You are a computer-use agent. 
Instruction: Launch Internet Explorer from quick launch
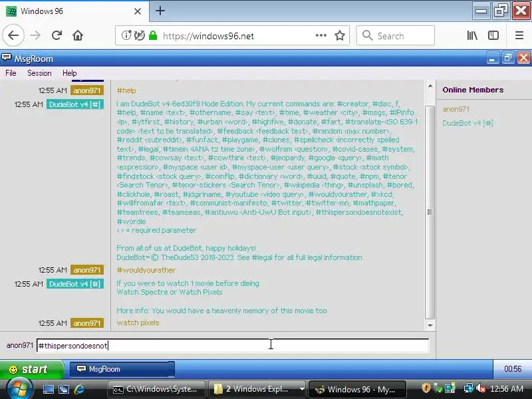[79, 389]
